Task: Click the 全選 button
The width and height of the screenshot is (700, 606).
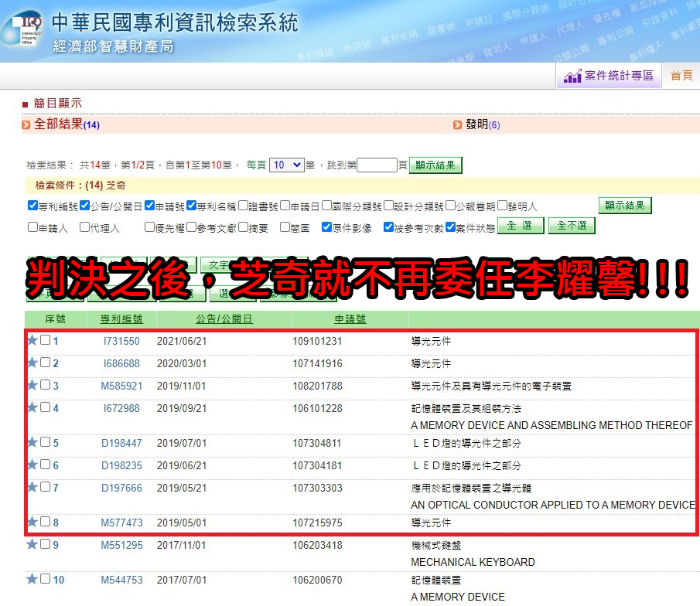Action: click(521, 226)
